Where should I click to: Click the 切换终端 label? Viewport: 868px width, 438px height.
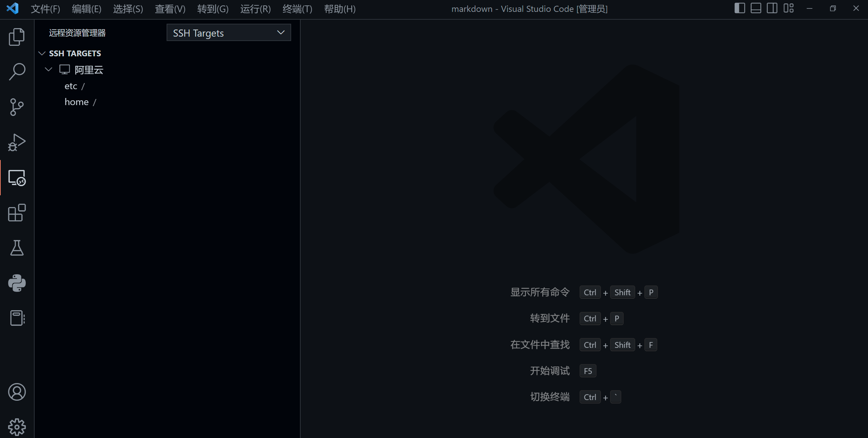click(x=550, y=397)
